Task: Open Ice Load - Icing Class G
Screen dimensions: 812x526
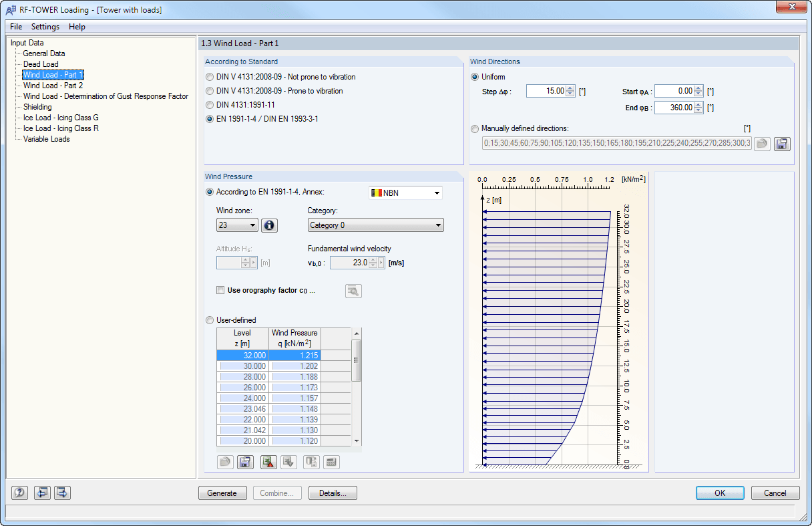Action: point(61,118)
